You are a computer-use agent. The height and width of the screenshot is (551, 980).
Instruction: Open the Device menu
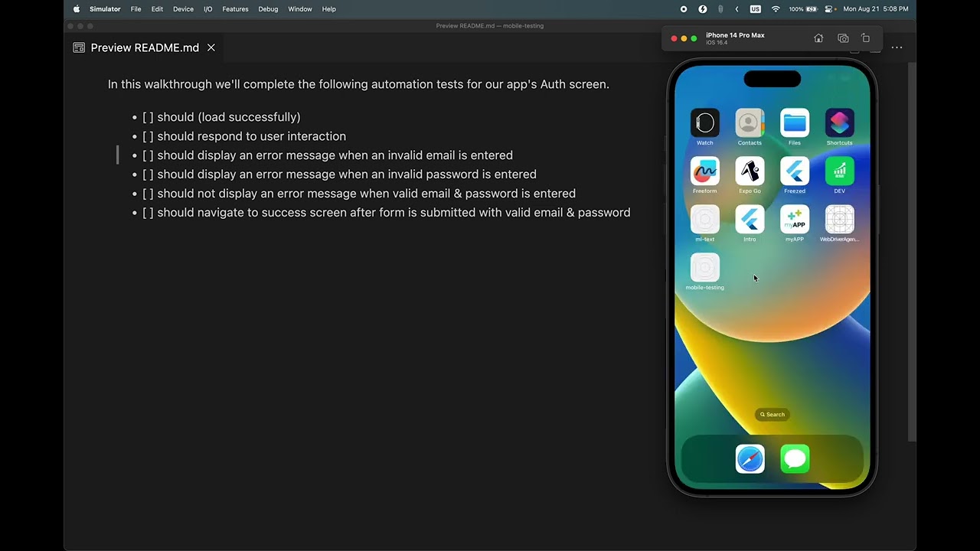183,9
